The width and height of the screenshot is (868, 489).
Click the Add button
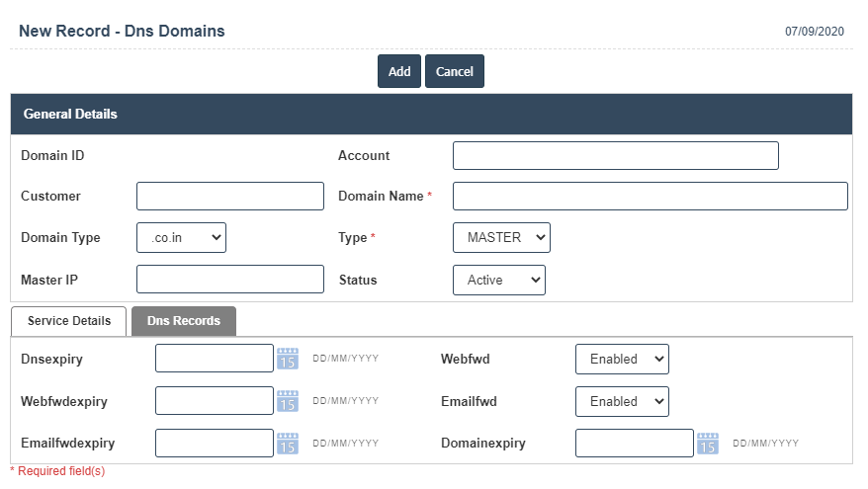click(399, 71)
